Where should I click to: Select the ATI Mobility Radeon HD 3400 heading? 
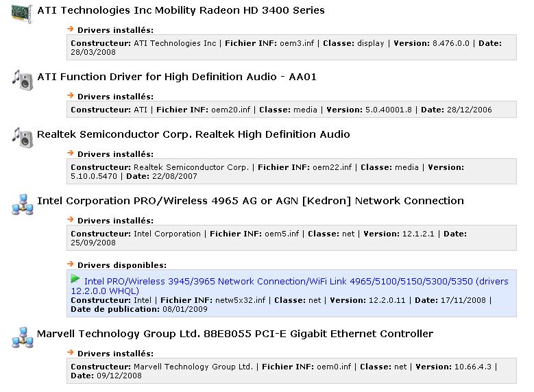tap(181, 11)
